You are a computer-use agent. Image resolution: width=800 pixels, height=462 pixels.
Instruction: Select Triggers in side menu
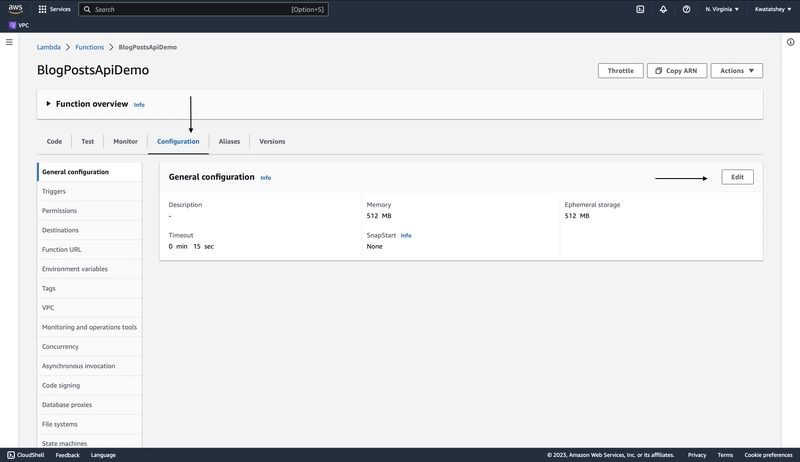(x=89, y=191)
